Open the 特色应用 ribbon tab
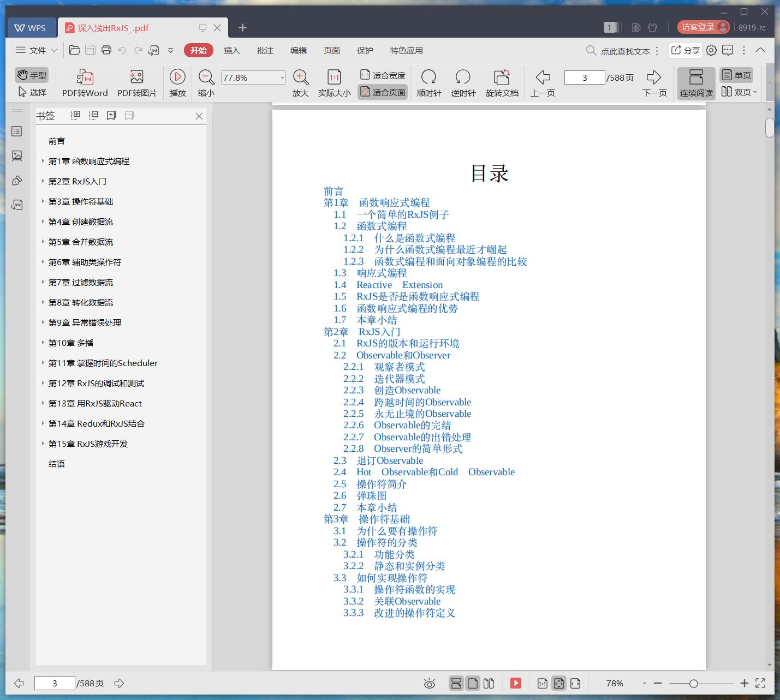The height and width of the screenshot is (700, 780). pyautogui.click(x=407, y=50)
